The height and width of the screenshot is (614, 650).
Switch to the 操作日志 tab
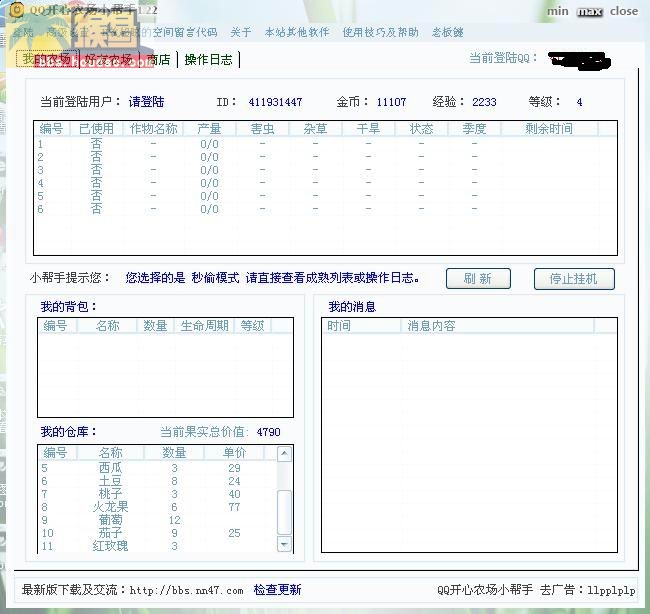pos(209,60)
